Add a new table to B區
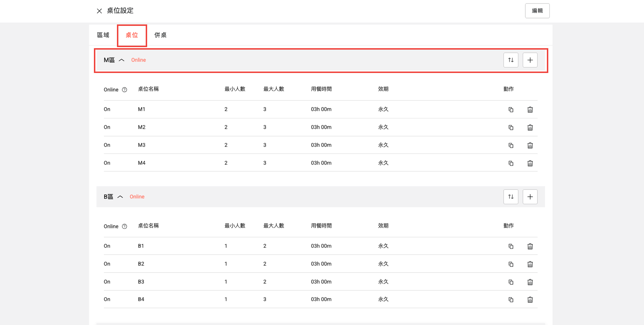 click(530, 197)
